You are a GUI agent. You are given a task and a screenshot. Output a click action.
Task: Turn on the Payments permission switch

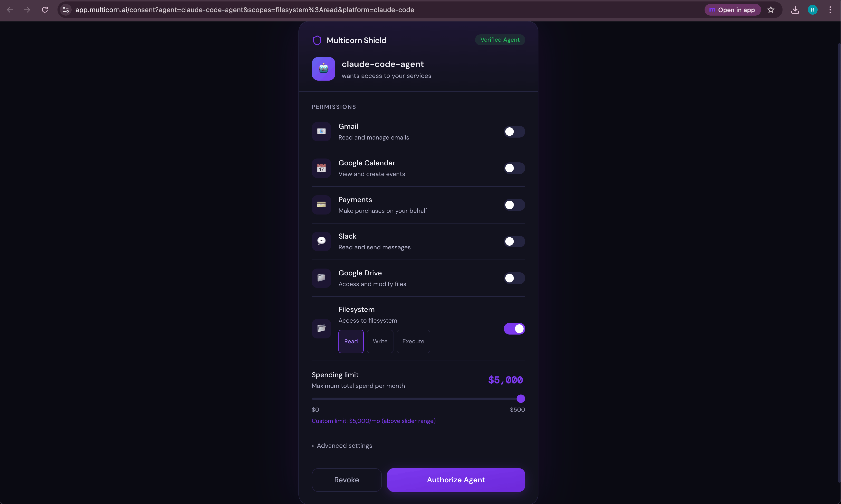click(514, 205)
